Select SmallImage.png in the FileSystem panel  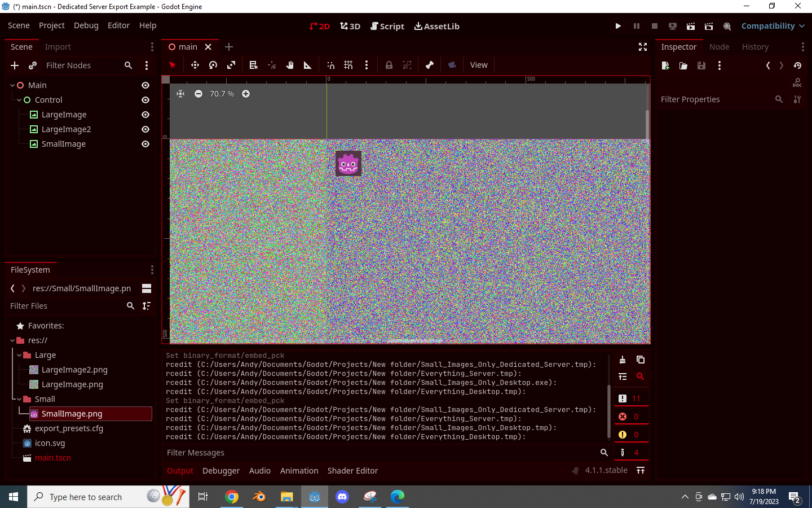point(72,414)
